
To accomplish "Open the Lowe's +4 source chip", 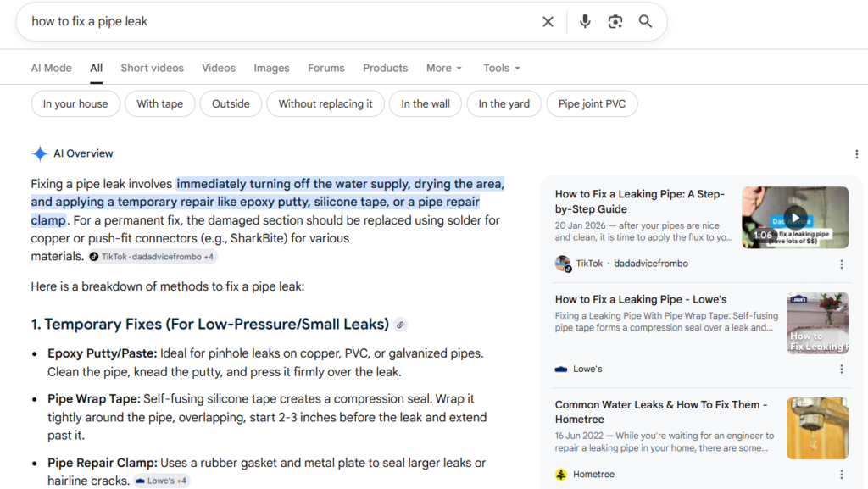I will (162, 481).
